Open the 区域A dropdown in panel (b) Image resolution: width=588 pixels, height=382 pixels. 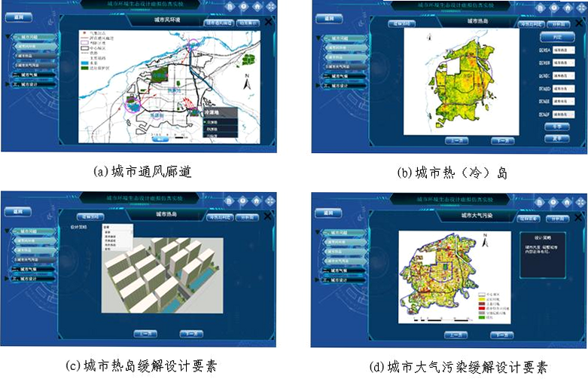[563, 50]
